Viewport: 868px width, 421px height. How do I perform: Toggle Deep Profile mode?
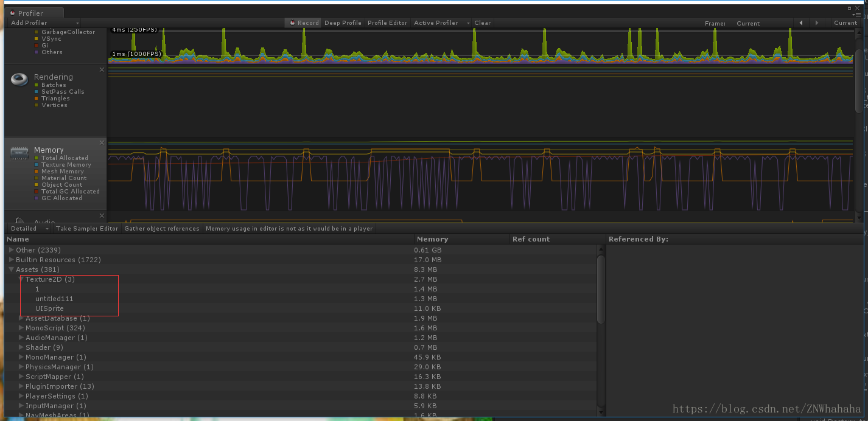[343, 23]
